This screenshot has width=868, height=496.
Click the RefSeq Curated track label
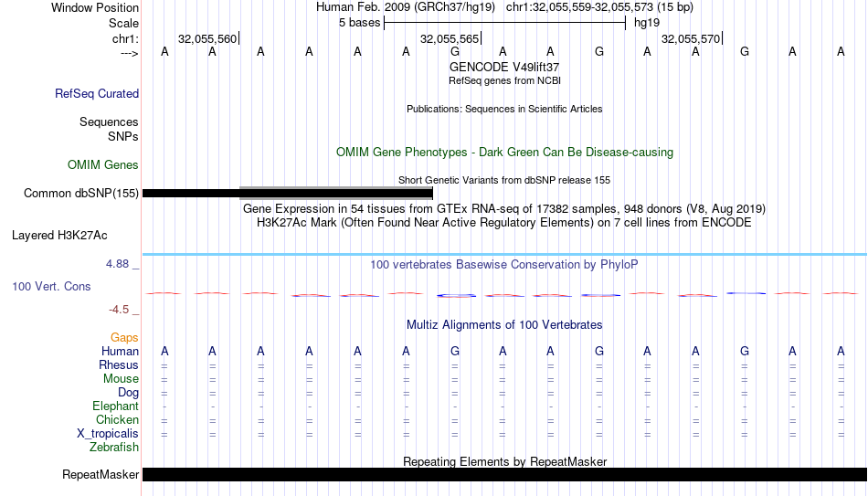[x=97, y=93]
